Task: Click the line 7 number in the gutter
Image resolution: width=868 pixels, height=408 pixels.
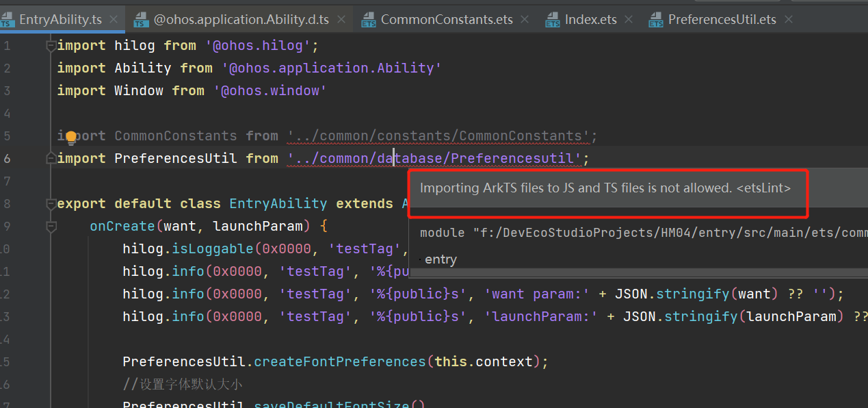Action: pyautogui.click(x=7, y=181)
